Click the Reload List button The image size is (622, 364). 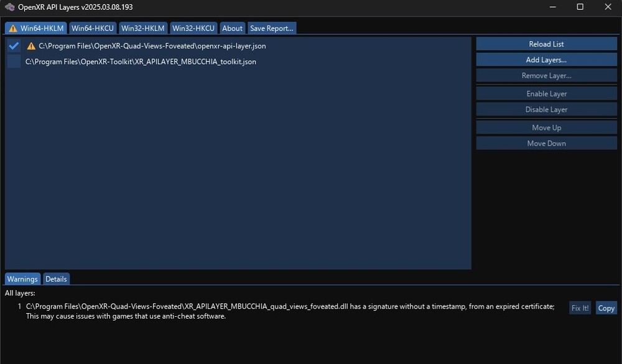pos(546,44)
